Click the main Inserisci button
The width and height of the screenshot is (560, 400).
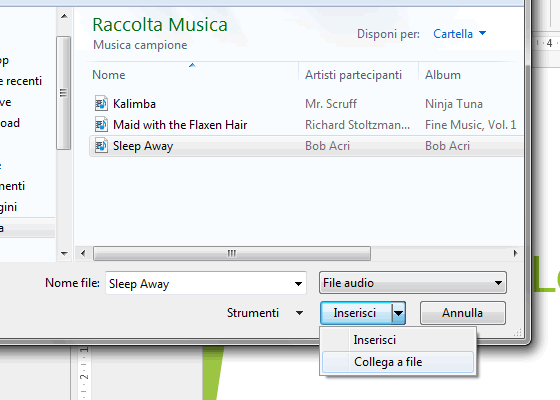click(356, 313)
